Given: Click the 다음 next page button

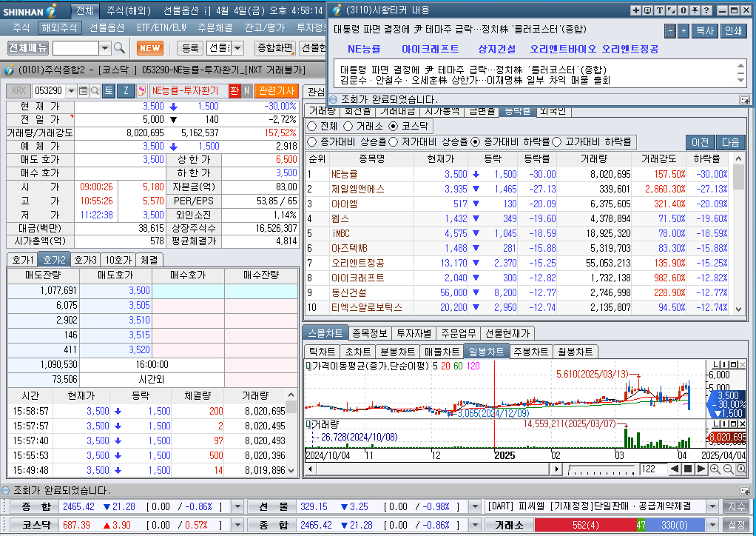Looking at the screenshot, I should [x=730, y=142].
